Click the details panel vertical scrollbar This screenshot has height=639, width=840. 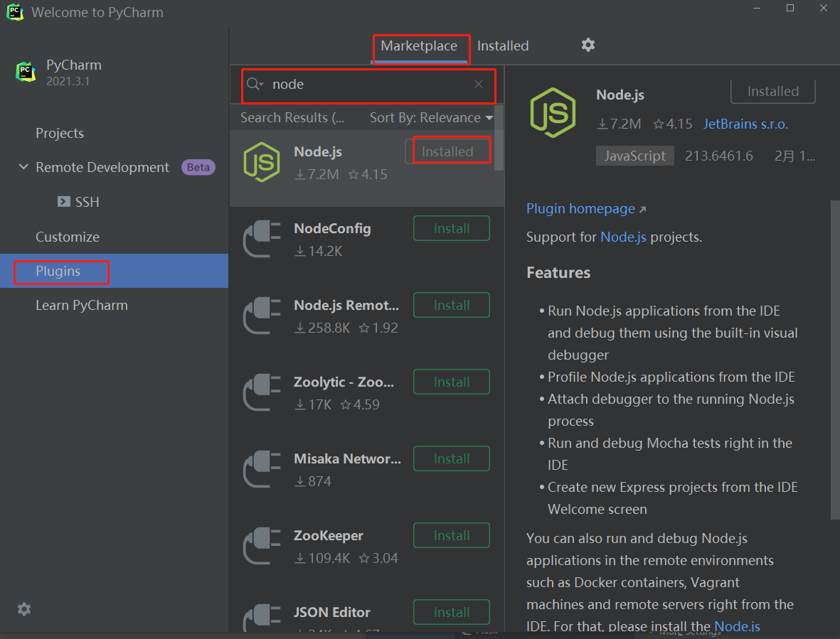(x=835, y=360)
